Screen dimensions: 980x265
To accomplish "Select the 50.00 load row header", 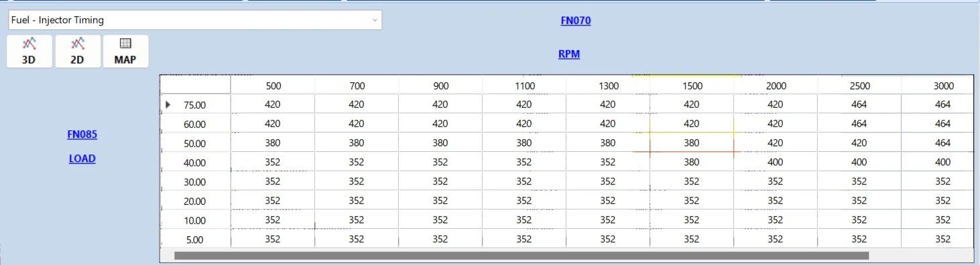I will point(195,143).
